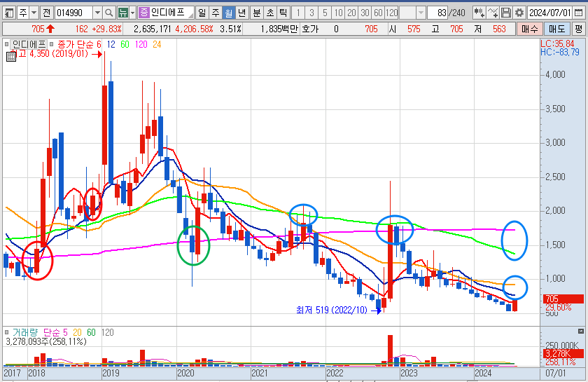
Task: Save chart settings with floppy icon
Action: (506, 13)
